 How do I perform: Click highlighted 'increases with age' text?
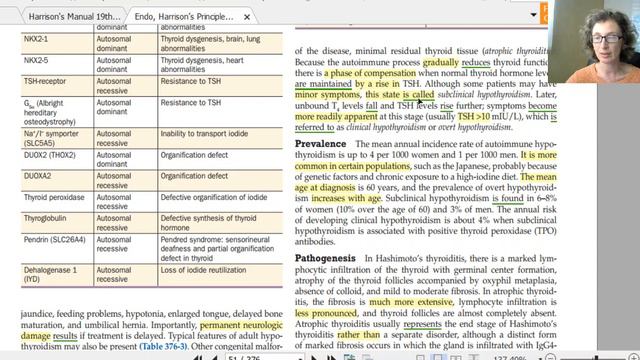click(346, 199)
